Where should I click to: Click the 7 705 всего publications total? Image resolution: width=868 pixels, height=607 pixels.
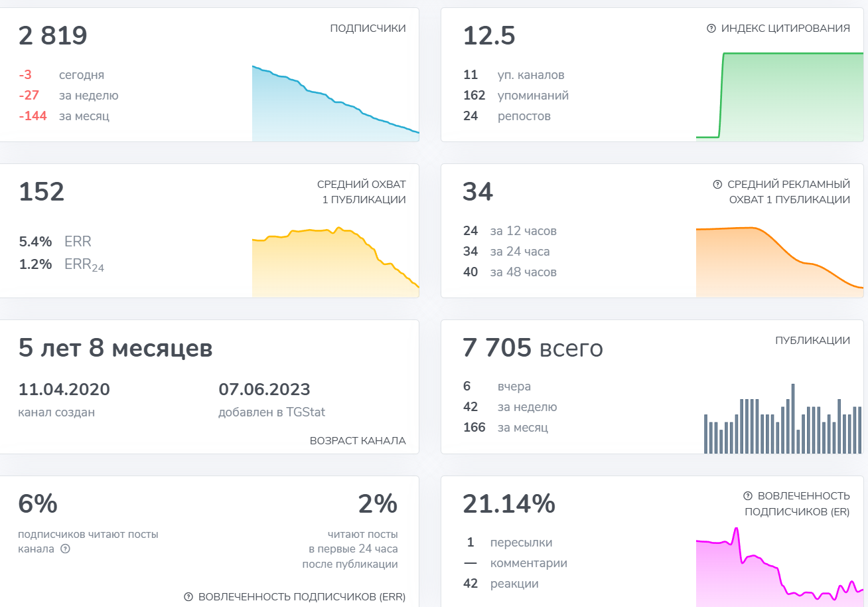pyautogui.click(x=533, y=347)
